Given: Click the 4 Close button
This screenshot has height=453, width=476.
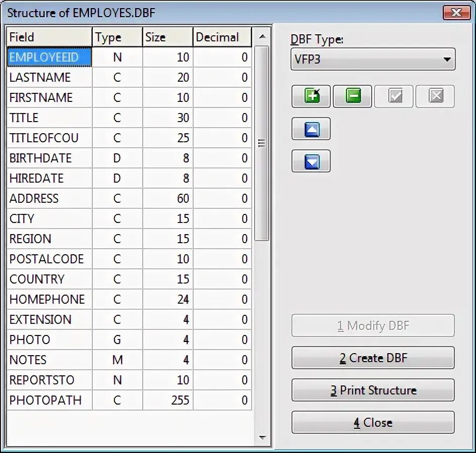Looking at the screenshot, I should click(373, 422).
